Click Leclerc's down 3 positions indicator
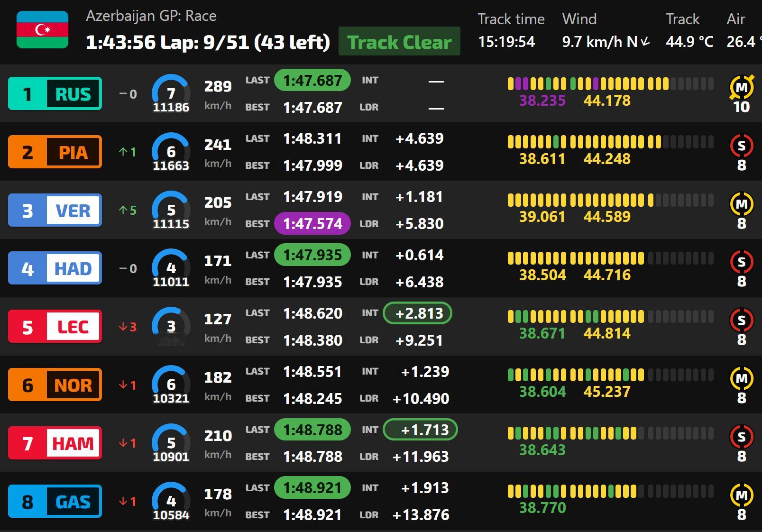The width and height of the screenshot is (762, 532). coord(128,327)
